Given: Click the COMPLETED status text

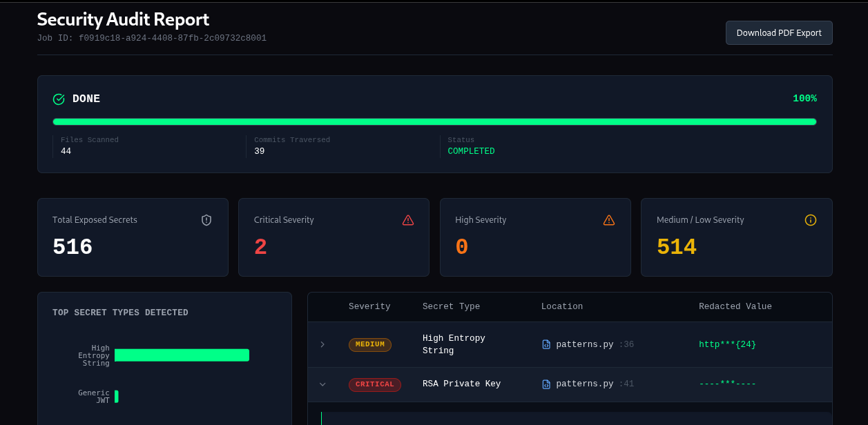Looking at the screenshot, I should [471, 151].
